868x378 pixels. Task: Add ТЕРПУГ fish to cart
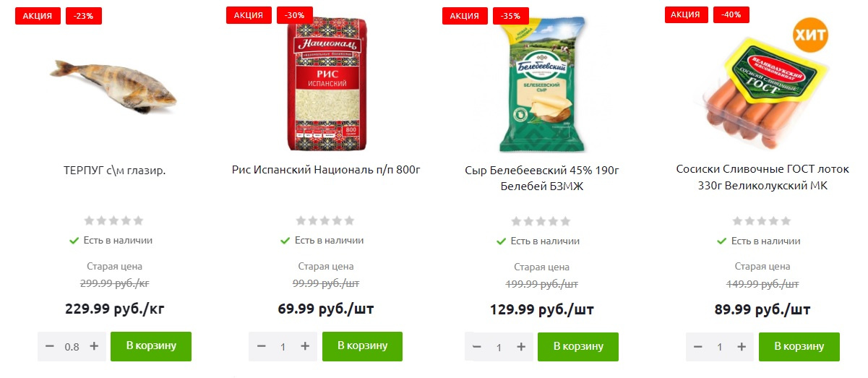(151, 346)
